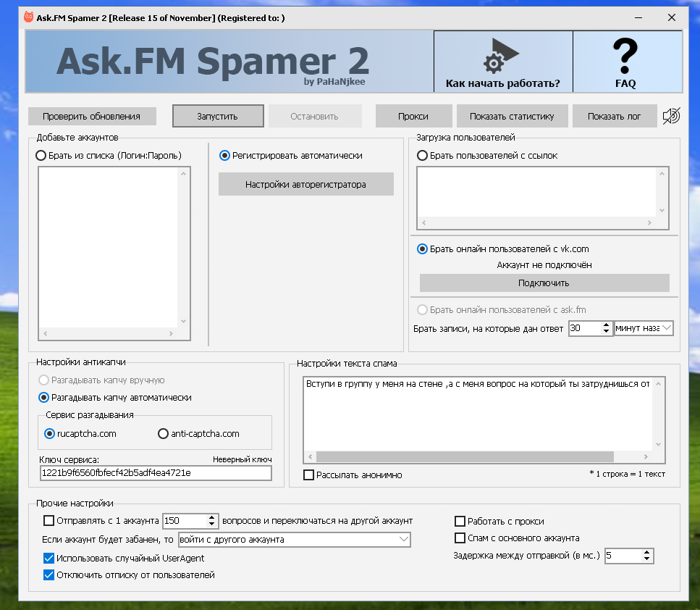Click the horizontal scrollbar in spam text area
Viewport: 700px width, 610px height.
tap(464, 457)
